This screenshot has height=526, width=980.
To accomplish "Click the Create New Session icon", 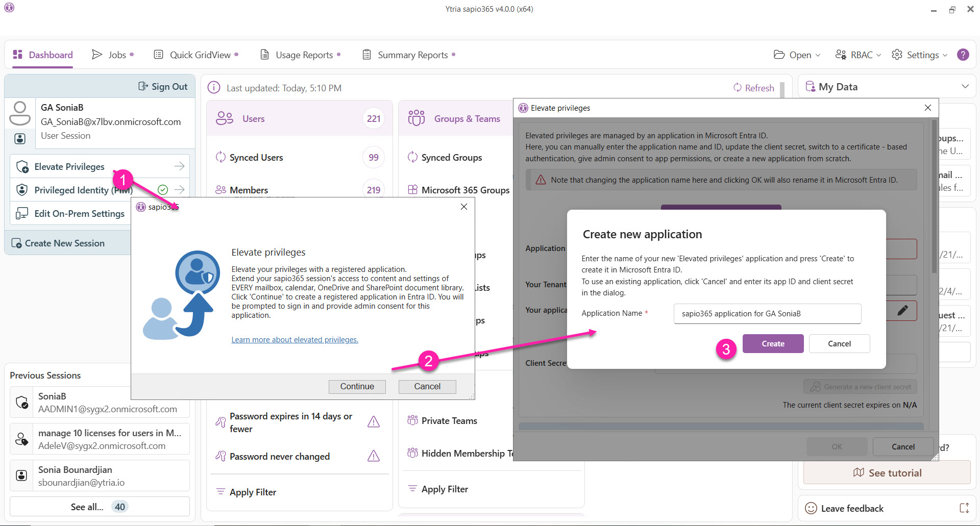I will pyautogui.click(x=16, y=243).
